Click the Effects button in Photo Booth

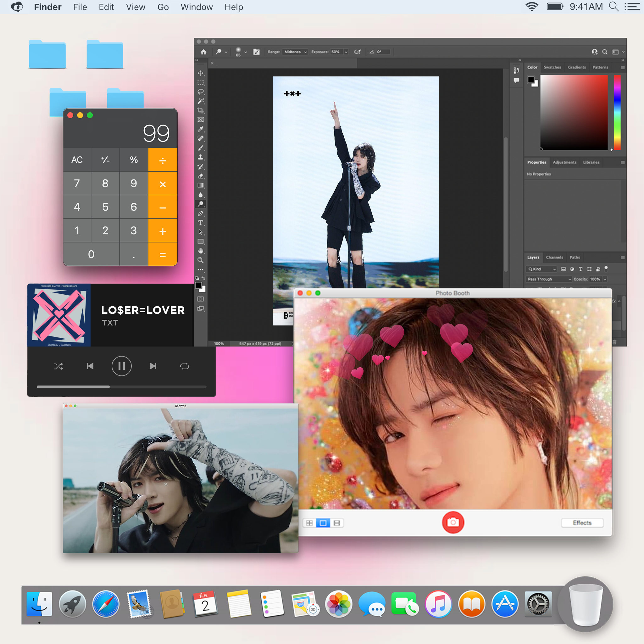click(x=582, y=523)
